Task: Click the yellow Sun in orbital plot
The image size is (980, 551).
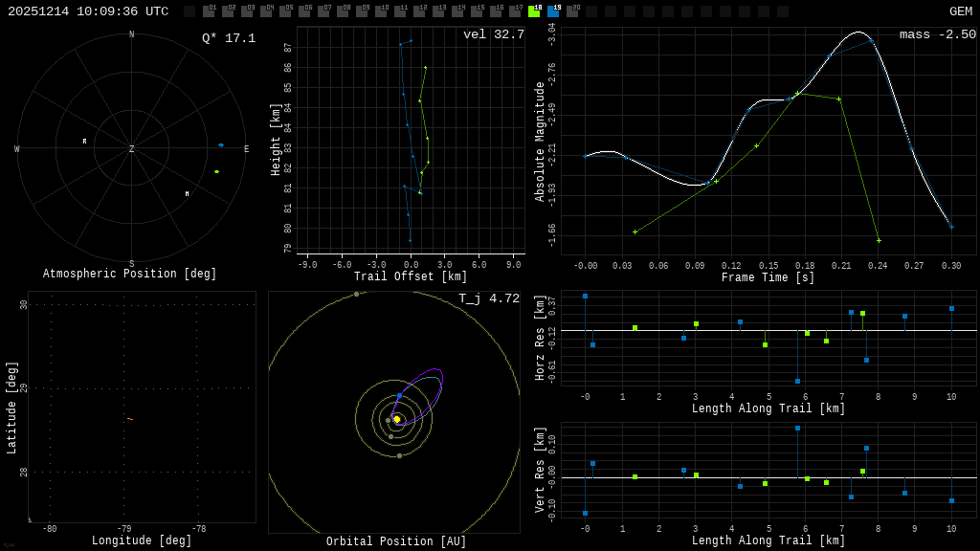Action: 397,419
